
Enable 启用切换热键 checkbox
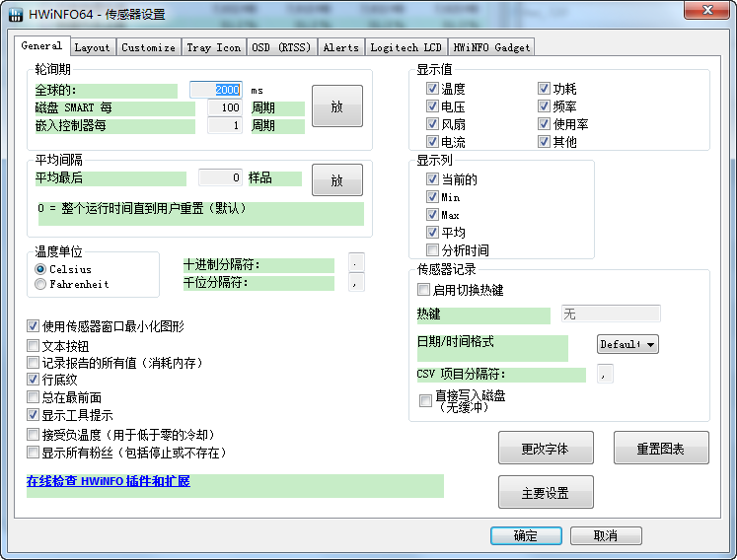[423, 290]
